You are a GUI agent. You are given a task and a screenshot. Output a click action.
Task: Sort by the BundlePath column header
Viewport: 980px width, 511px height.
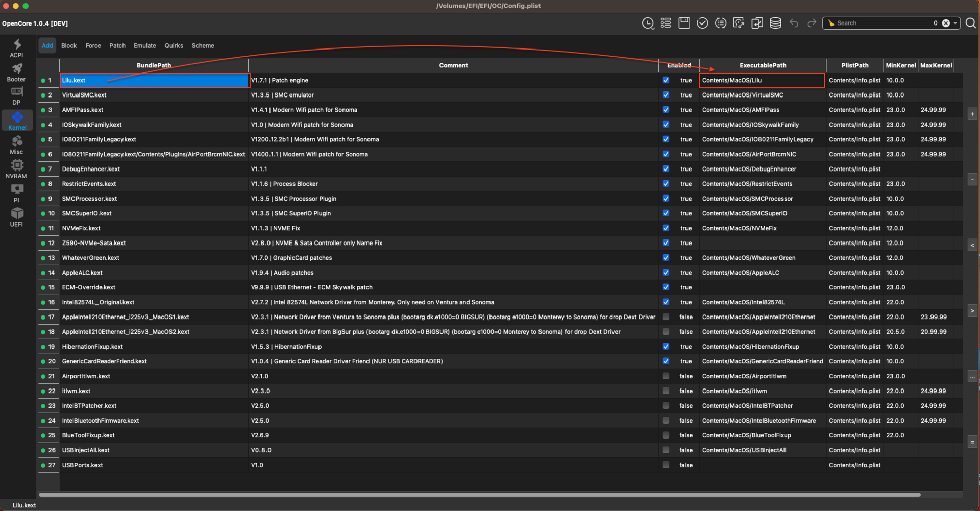coord(154,65)
